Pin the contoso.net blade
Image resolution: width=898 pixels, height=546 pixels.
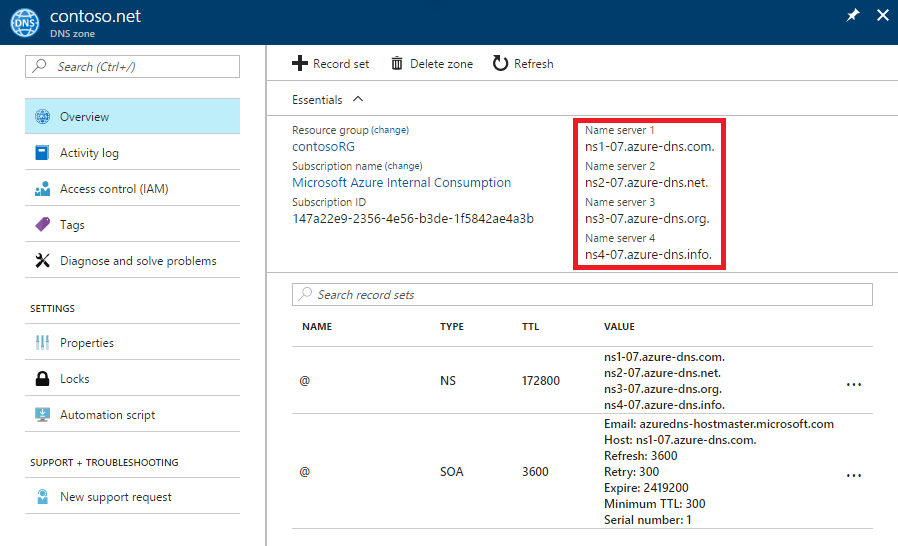pos(853,15)
